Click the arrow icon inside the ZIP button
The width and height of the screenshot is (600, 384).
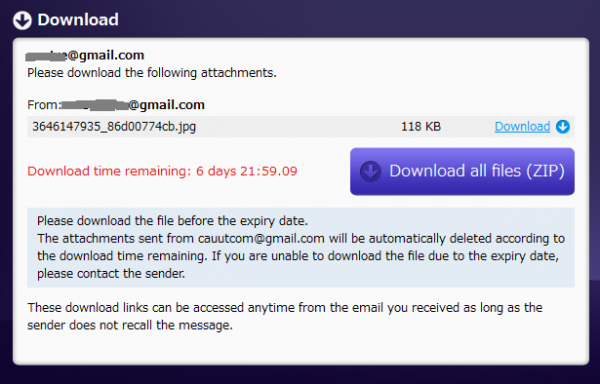(370, 171)
